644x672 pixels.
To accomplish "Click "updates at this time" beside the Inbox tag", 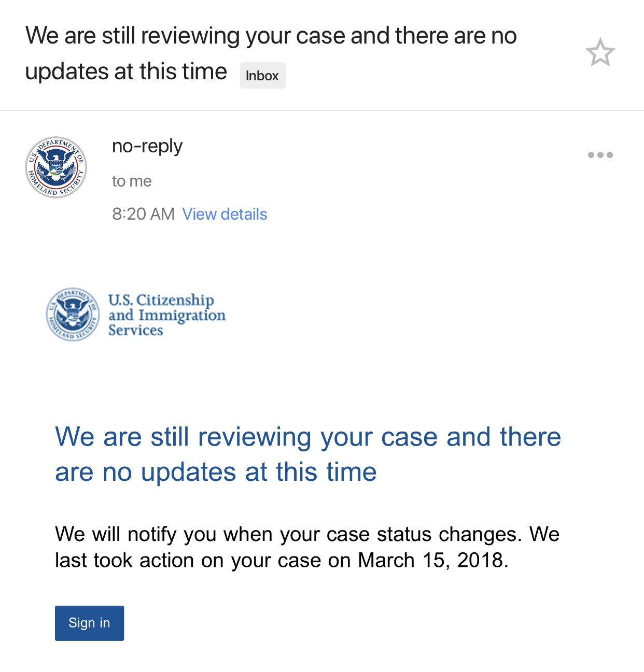I will click(126, 72).
